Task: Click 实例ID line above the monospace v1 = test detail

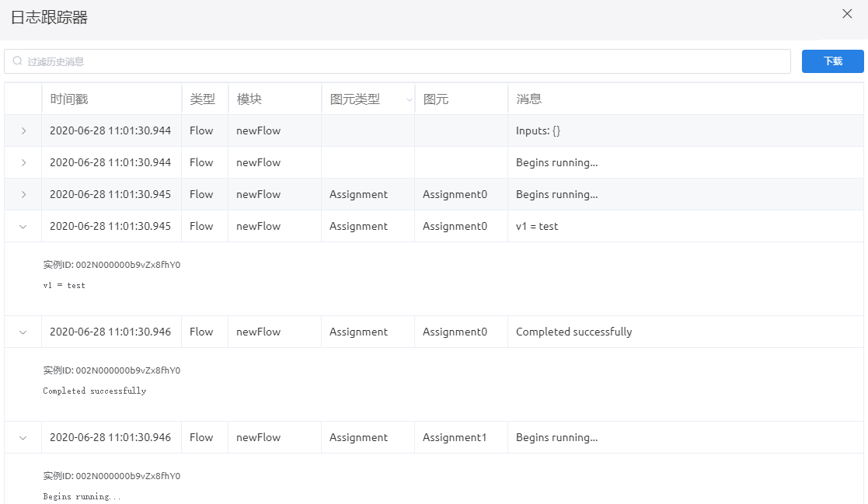Action: 112,265
